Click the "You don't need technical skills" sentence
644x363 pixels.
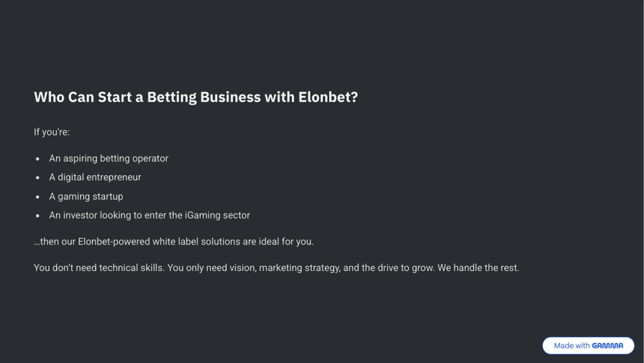click(x=99, y=268)
